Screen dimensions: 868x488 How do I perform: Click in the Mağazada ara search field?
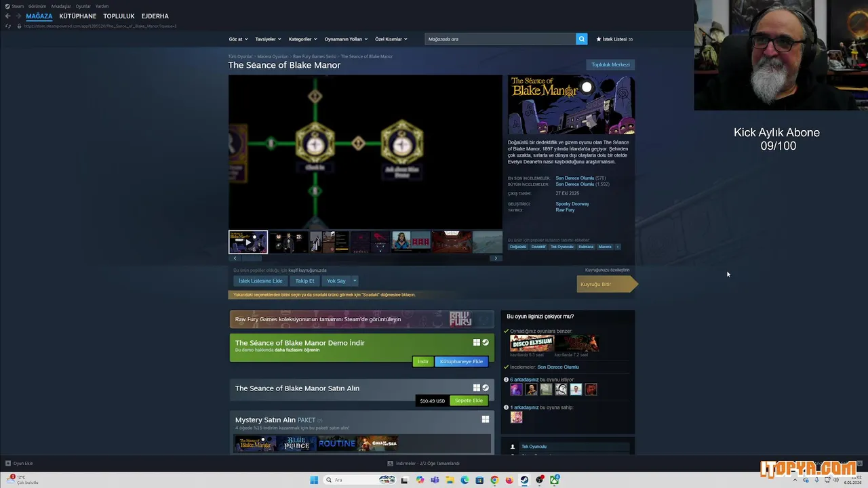coord(500,39)
